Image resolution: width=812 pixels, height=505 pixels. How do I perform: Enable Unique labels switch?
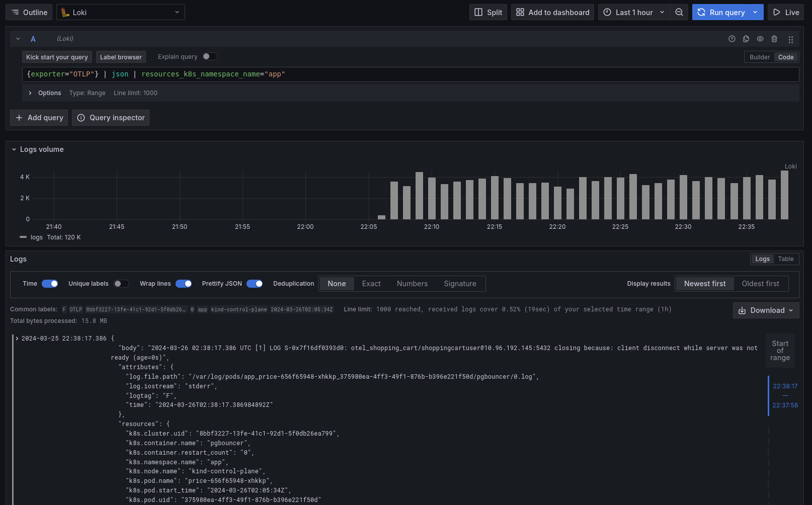[x=121, y=284]
